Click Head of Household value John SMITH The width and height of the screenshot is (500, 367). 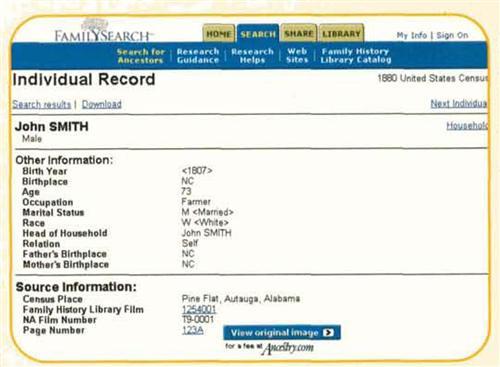(x=207, y=233)
